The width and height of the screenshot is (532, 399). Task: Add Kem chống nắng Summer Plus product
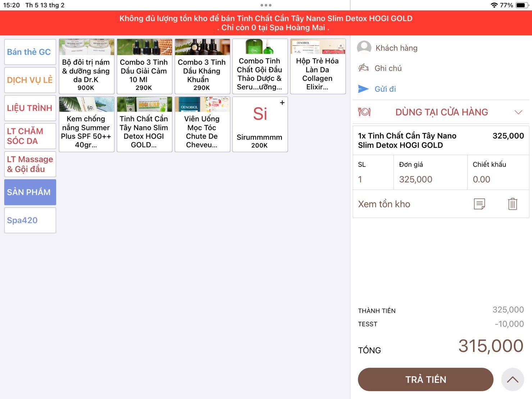(86, 124)
